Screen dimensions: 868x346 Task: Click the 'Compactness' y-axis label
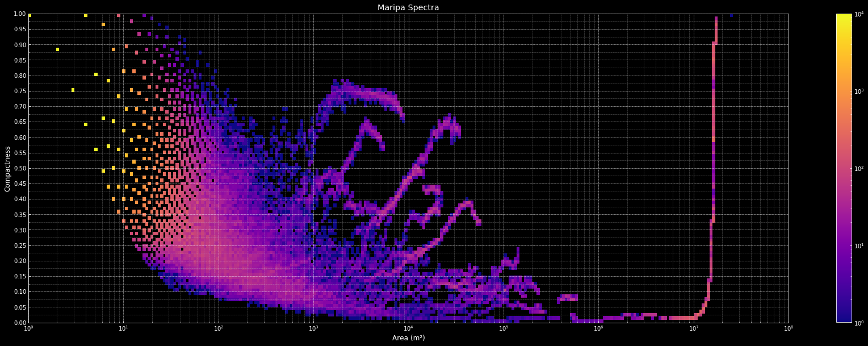tap(8, 168)
